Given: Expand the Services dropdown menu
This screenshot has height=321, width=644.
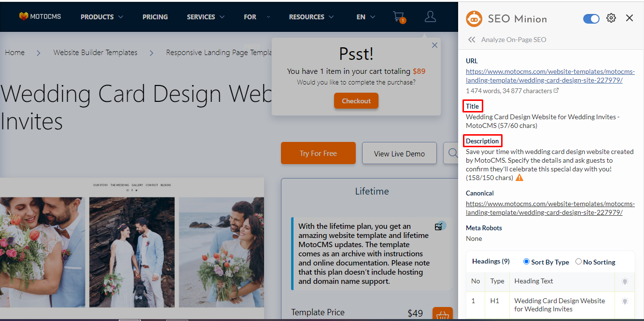Looking at the screenshot, I should (x=206, y=17).
